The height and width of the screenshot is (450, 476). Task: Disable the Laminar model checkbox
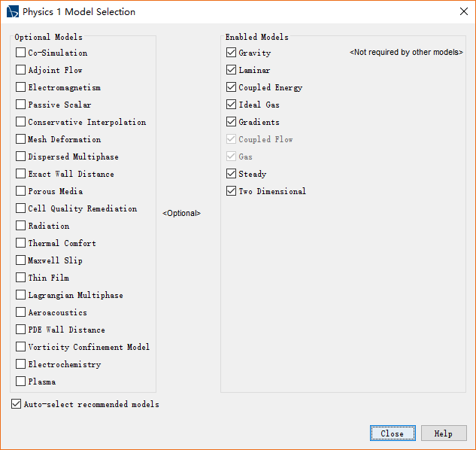232,70
